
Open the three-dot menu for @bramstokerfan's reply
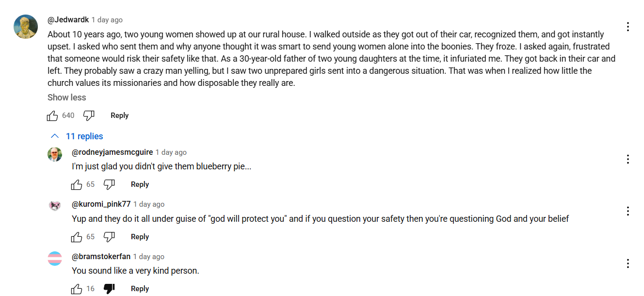click(x=628, y=263)
